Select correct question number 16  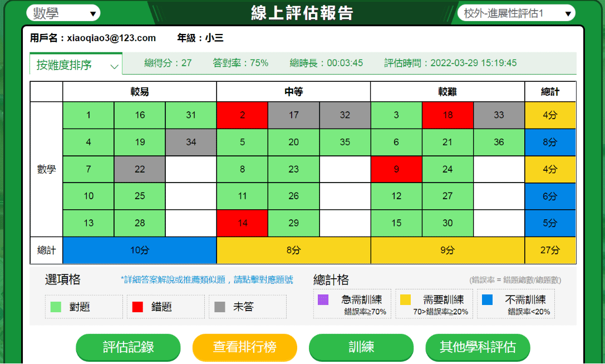coord(140,115)
